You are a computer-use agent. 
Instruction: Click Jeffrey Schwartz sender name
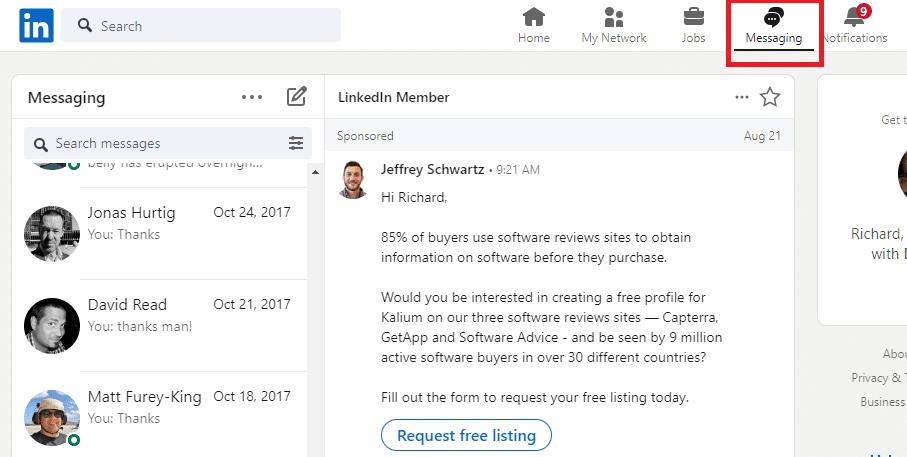tap(432, 170)
